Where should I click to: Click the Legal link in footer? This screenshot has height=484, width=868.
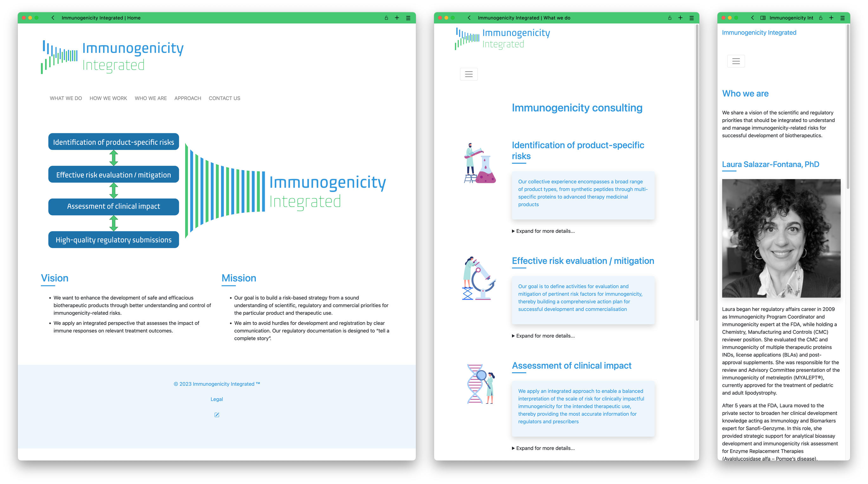pyautogui.click(x=216, y=399)
